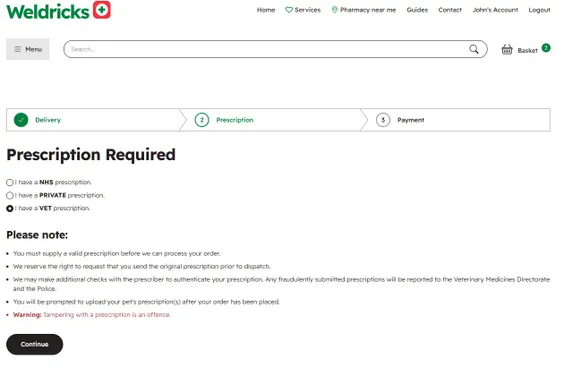Screen dimensions: 564x375
Task: Click the 'You will be prompted to upload' note
Action: (x=146, y=302)
